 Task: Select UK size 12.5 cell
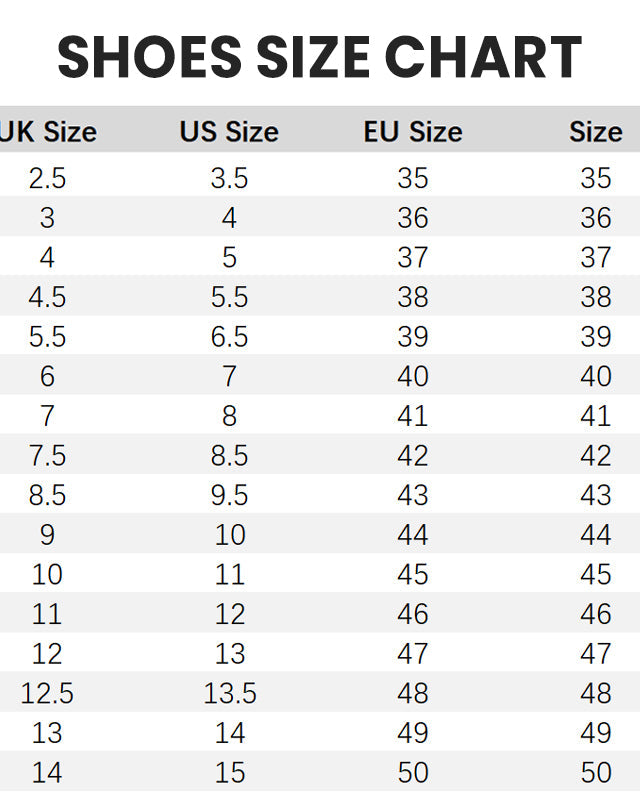(47, 693)
